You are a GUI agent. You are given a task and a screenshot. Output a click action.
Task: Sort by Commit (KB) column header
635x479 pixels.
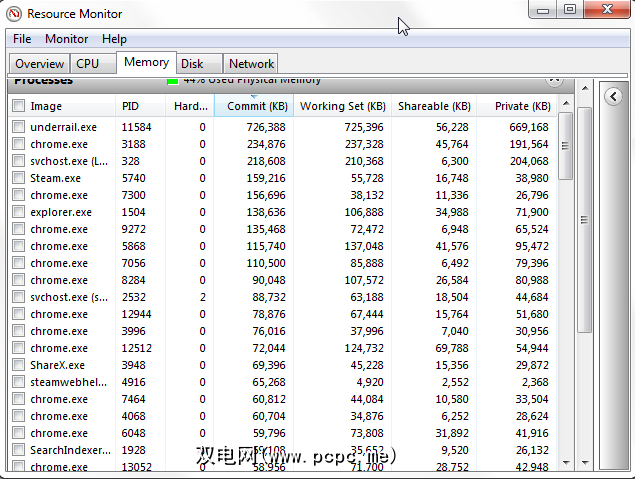pyautogui.click(x=254, y=106)
